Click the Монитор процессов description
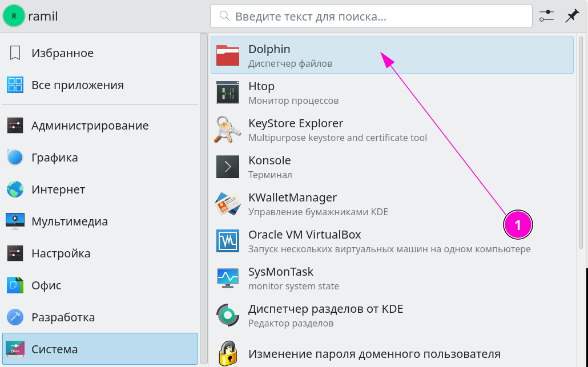 click(x=293, y=100)
